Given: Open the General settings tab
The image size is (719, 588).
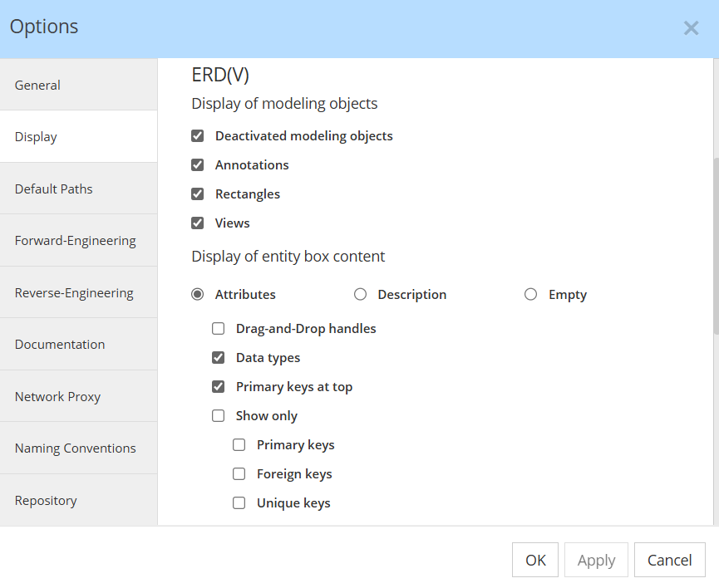Looking at the screenshot, I should [78, 85].
